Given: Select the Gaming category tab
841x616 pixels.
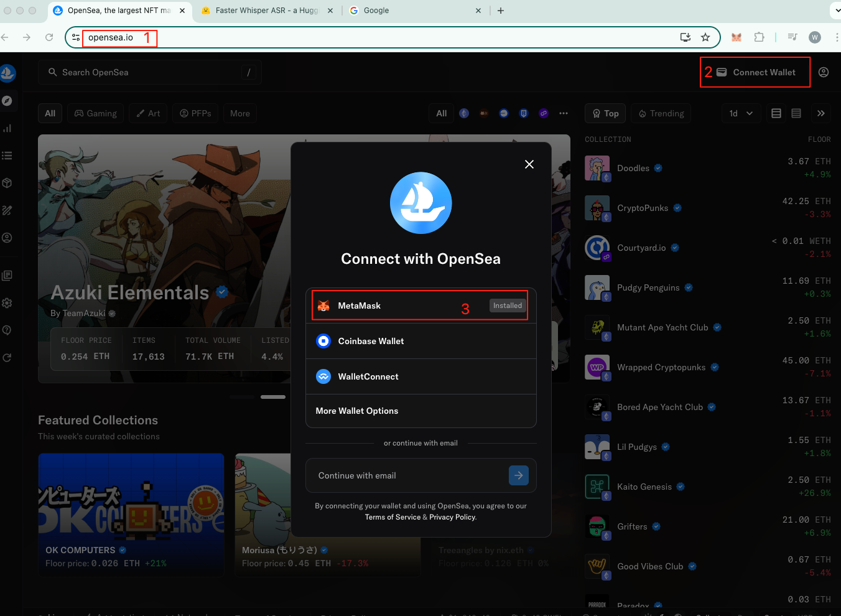Looking at the screenshot, I should tap(96, 113).
